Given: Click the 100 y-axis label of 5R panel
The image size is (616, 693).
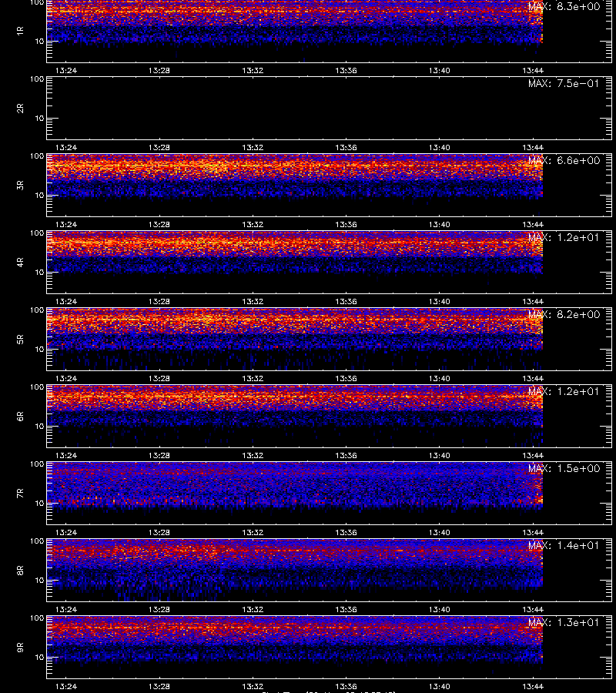Looking at the screenshot, I should (x=37, y=310).
